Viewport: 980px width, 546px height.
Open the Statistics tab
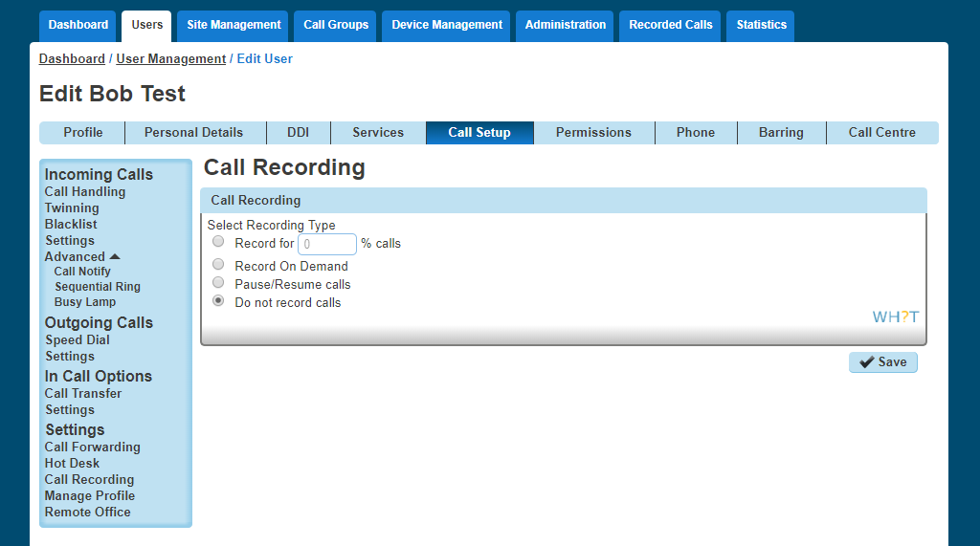(761, 26)
